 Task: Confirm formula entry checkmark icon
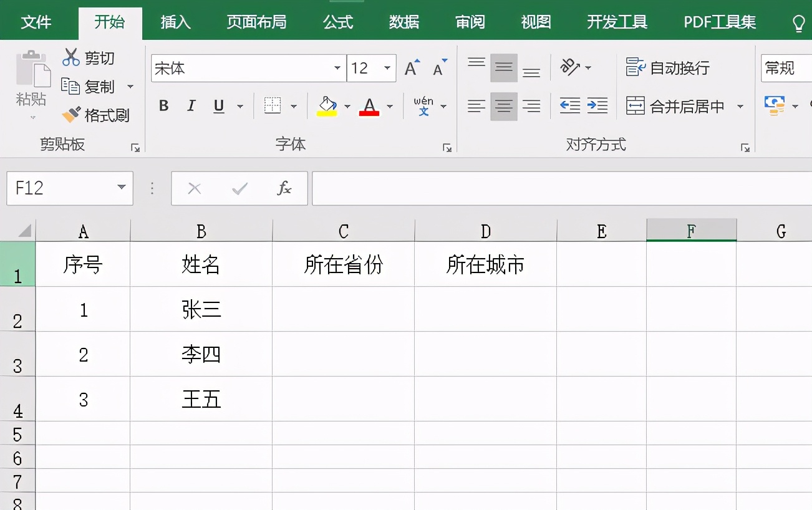[239, 188]
